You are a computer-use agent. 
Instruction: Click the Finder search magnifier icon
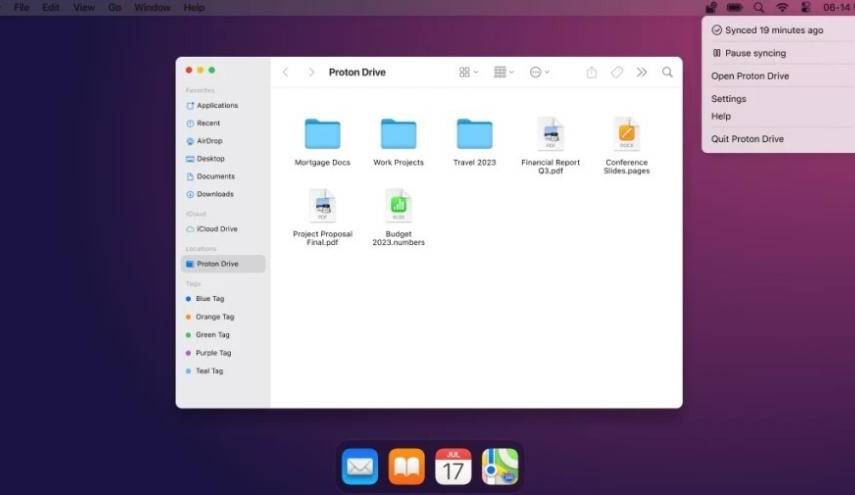point(667,72)
